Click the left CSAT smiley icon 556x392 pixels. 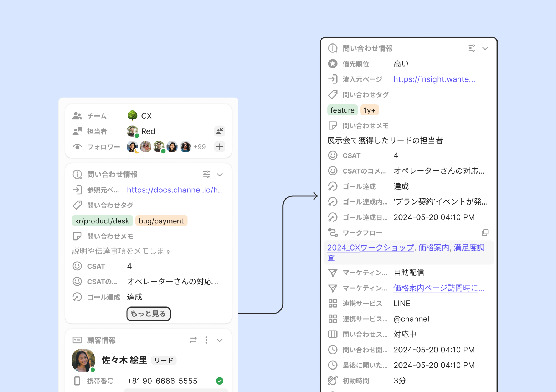[x=77, y=266]
